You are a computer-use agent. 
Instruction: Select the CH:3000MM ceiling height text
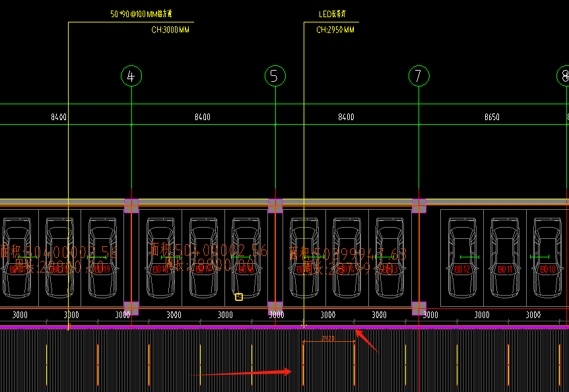click(x=170, y=30)
